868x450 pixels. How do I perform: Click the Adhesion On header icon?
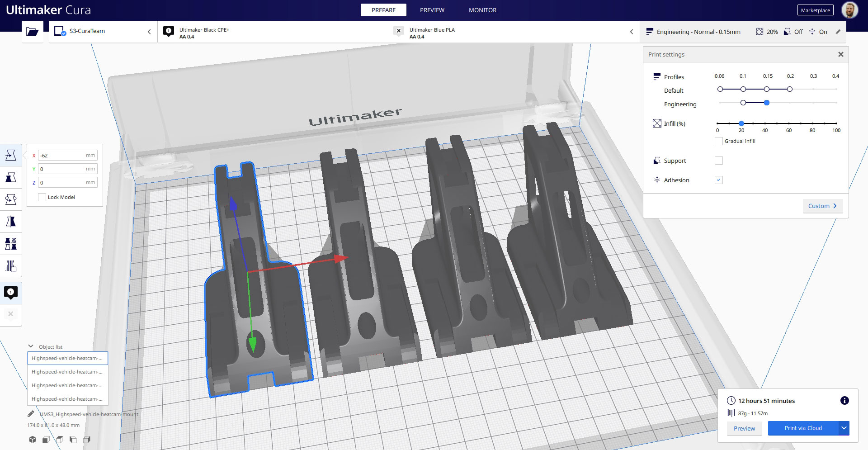click(812, 32)
